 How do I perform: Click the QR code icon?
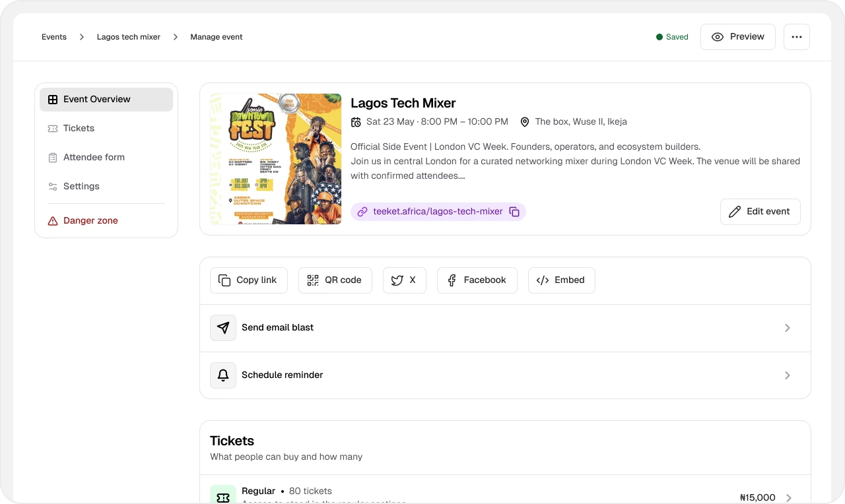313,280
